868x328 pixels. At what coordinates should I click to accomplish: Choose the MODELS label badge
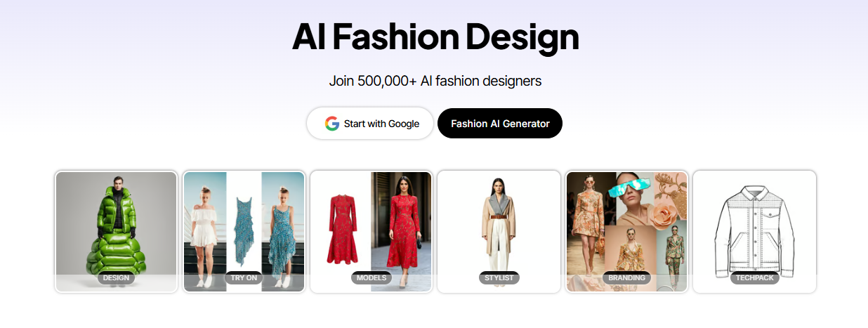371,278
